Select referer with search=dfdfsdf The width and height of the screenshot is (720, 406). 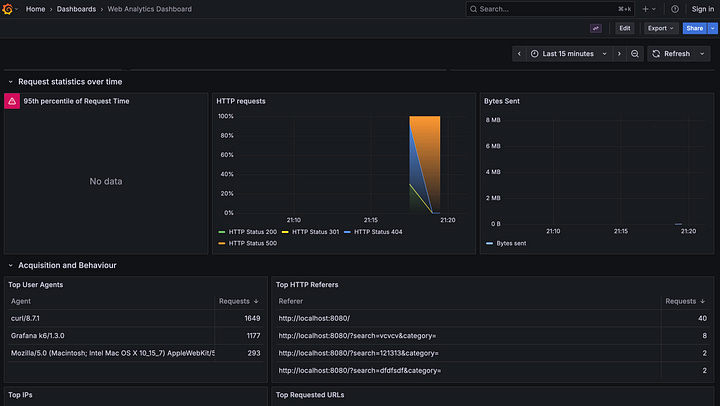(x=493, y=371)
